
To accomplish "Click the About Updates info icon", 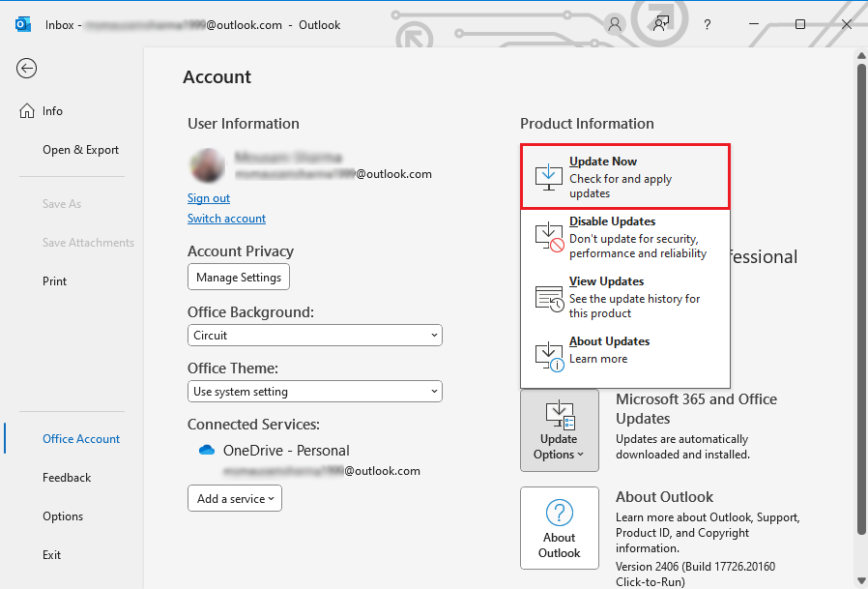I will [549, 356].
